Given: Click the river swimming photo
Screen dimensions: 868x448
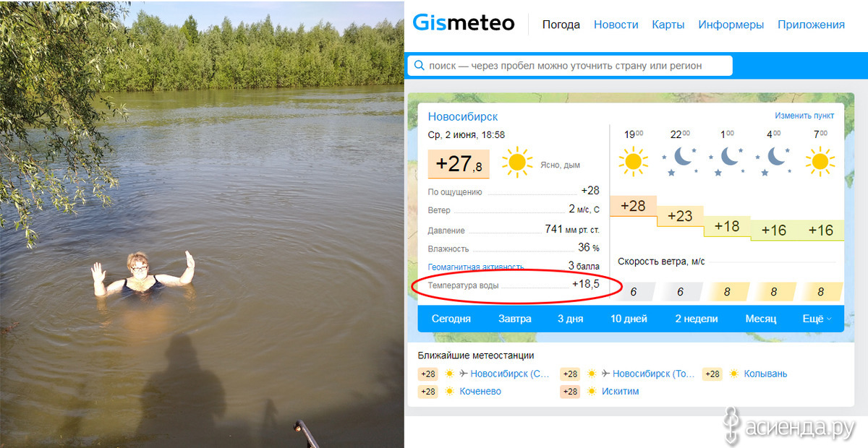Looking at the screenshot, I should click(202, 224).
